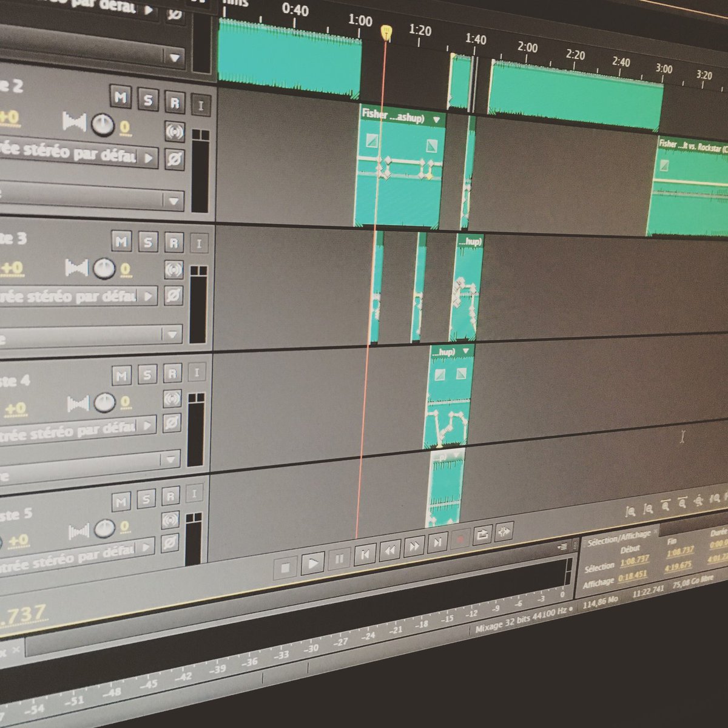Arm track 4 for recording (R)
This screenshot has height=728, width=728.
(172, 374)
